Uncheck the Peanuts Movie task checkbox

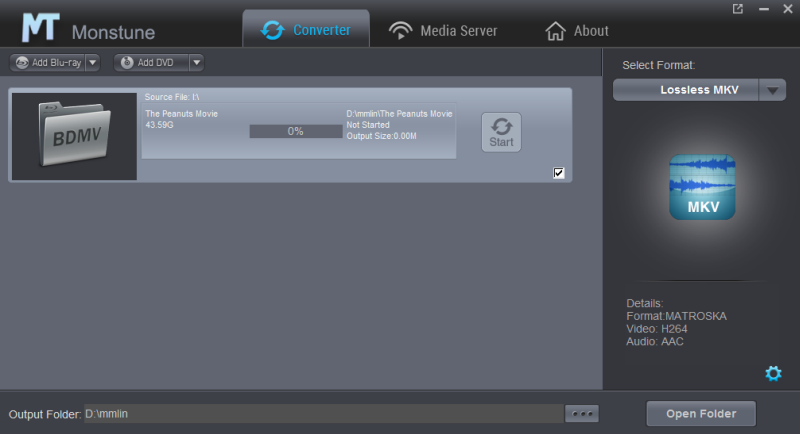point(558,173)
